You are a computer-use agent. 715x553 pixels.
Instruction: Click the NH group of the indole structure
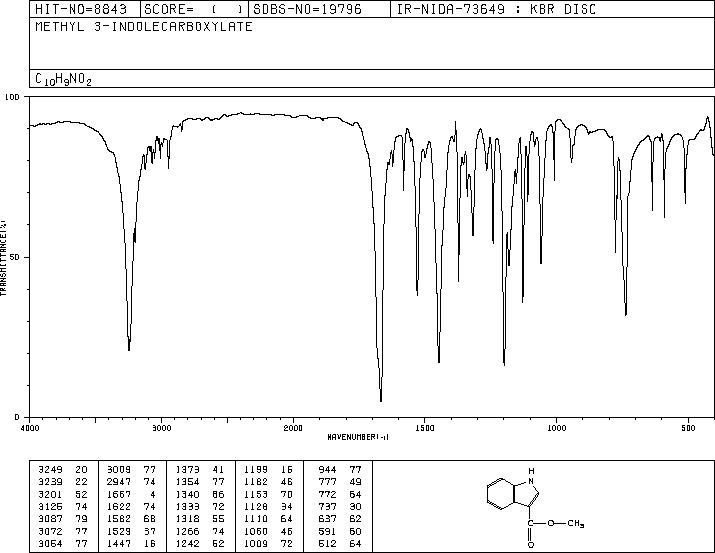pyautogui.click(x=531, y=476)
